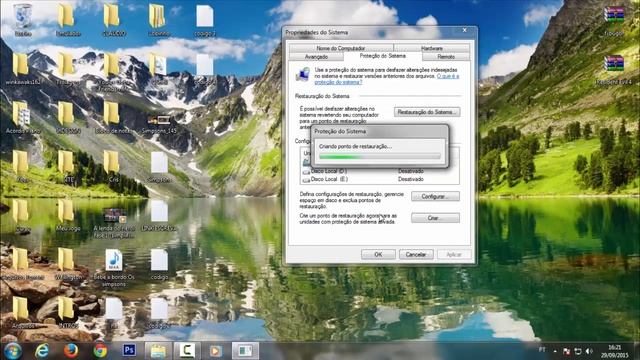Screen dimensions: 640x360
Task: Switch to Avançado tab
Action: (x=316, y=57)
